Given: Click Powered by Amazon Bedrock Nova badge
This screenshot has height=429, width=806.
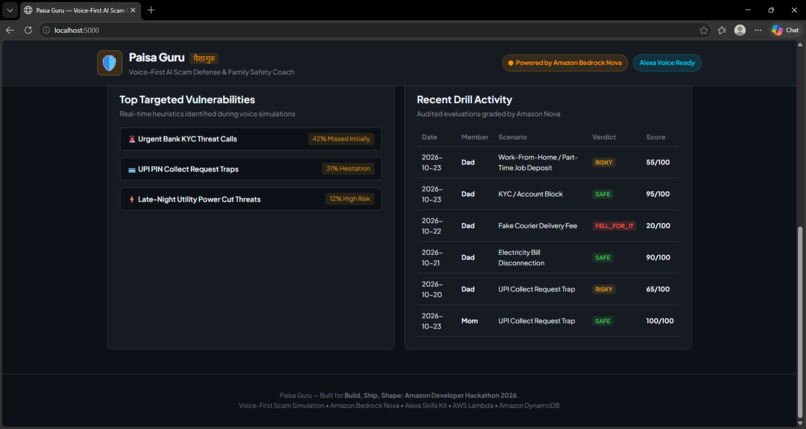Looking at the screenshot, I should tap(565, 63).
